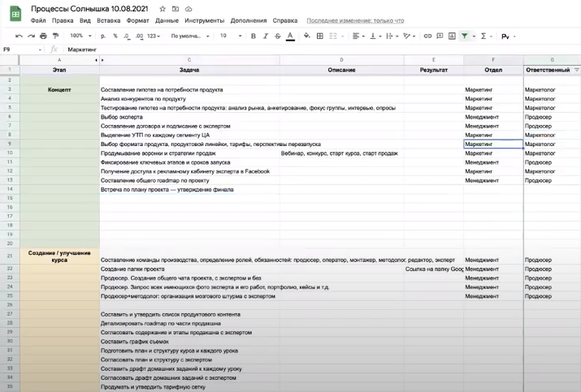
Task: Toggle strikethrough formatting
Action: click(x=278, y=36)
